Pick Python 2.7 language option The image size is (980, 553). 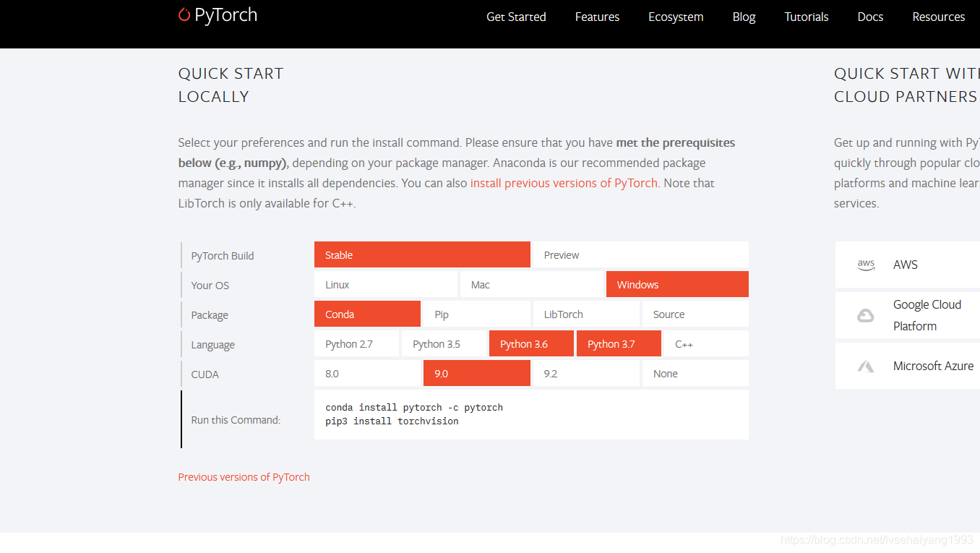356,344
